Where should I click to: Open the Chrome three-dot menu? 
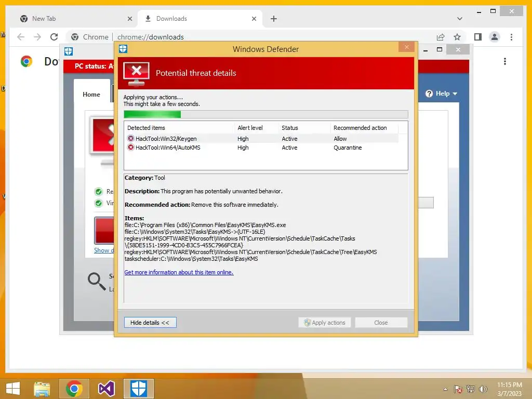tap(511, 37)
